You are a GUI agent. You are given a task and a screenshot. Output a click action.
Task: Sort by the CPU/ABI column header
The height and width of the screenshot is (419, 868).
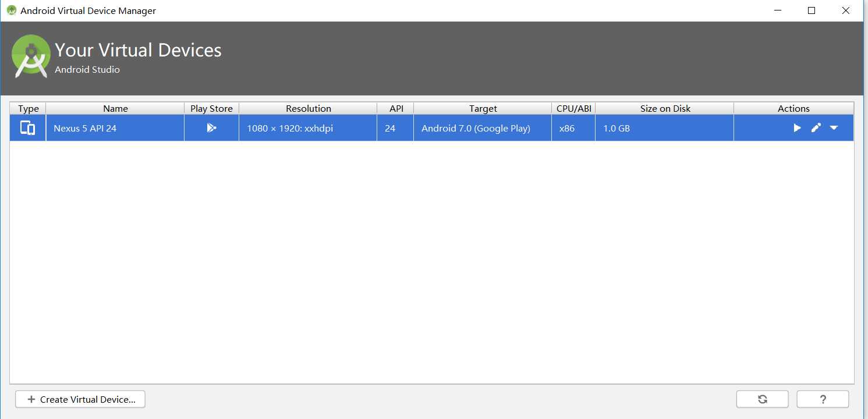point(573,108)
